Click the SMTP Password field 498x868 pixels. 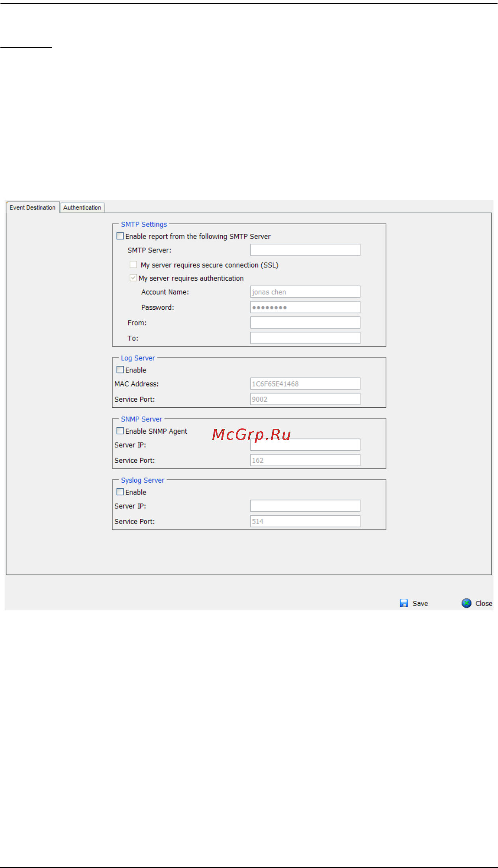coord(305,307)
